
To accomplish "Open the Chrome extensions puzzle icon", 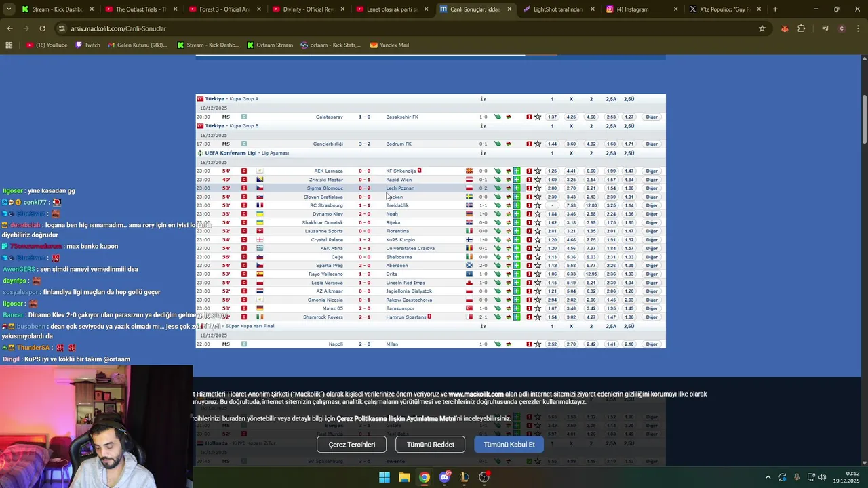I will (802, 28).
